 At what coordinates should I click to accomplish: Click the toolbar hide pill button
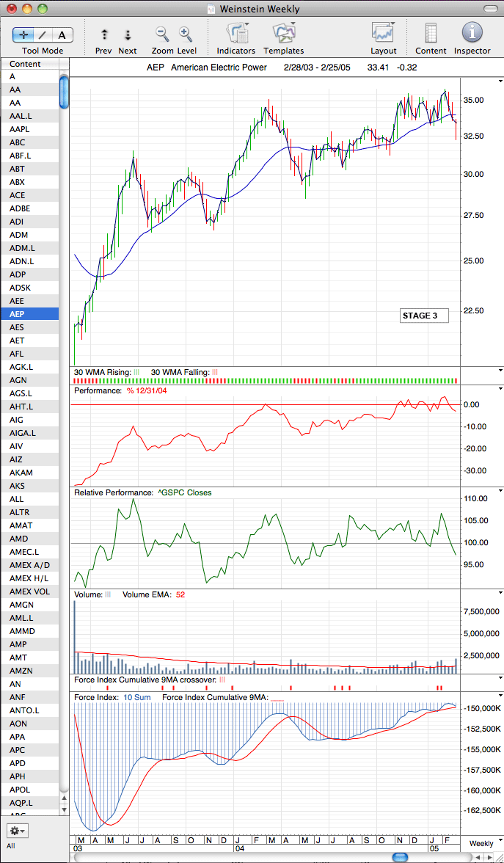coord(489,9)
